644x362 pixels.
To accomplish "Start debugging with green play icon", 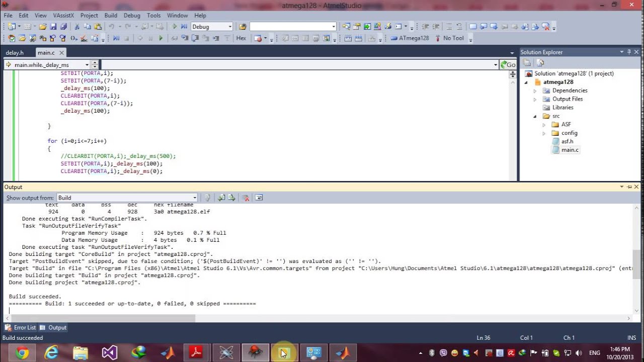I will tap(174, 27).
